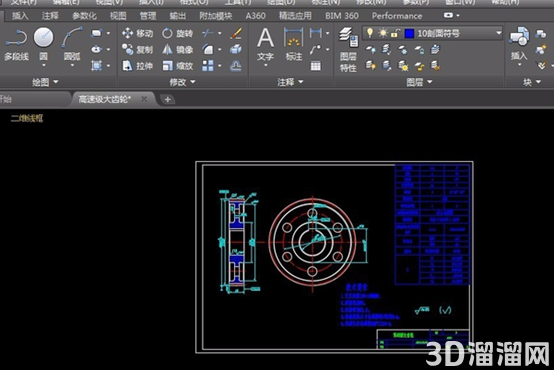
Task: Click the Trim tool icon
Action: pyautogui.click(x=208, y=33)
